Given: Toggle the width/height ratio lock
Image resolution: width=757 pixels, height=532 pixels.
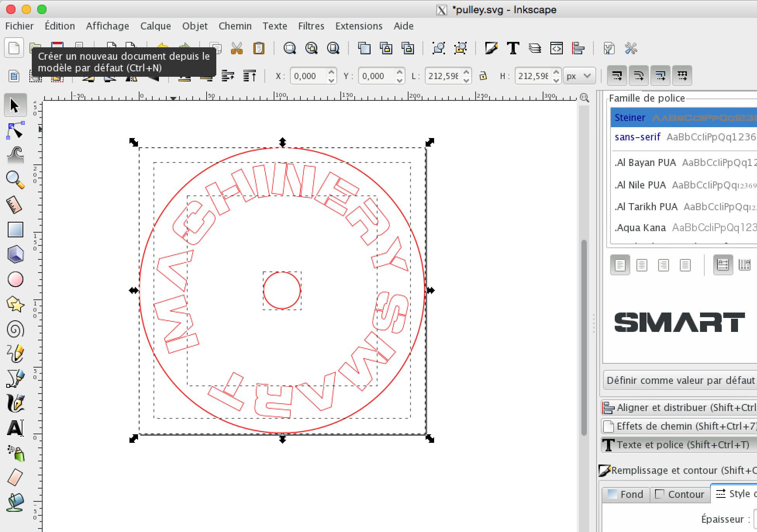Looking at the screenshot, I should tap(483, 76).
